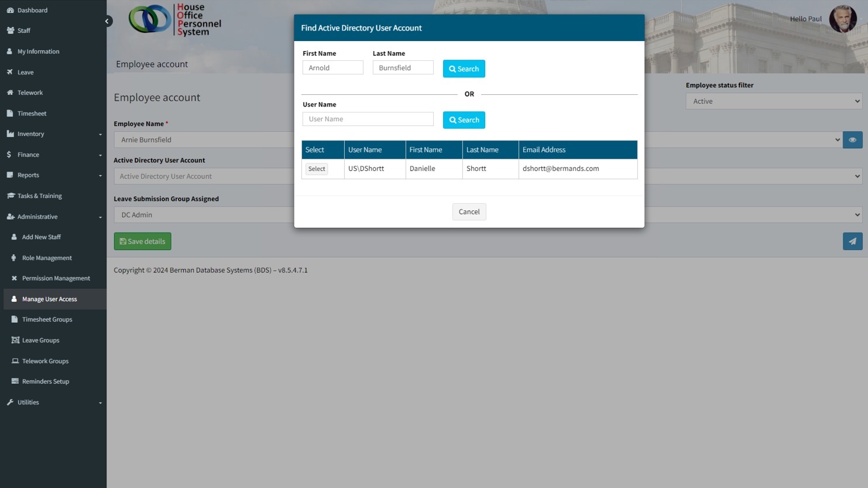Click the paper plane send icon button
Screen dimensions: 868x488
[852, 241]
